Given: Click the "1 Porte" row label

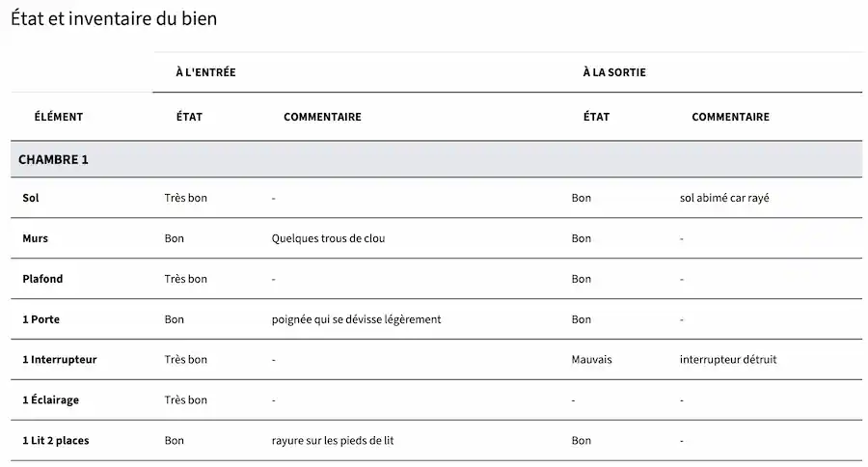Looking at the screenshot, I should 41,319.
